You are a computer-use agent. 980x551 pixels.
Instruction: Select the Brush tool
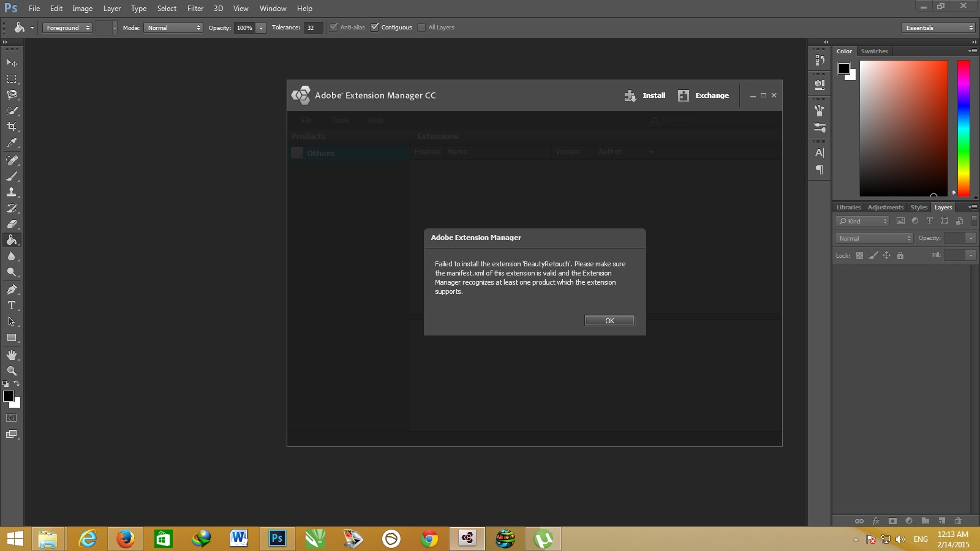12,176
